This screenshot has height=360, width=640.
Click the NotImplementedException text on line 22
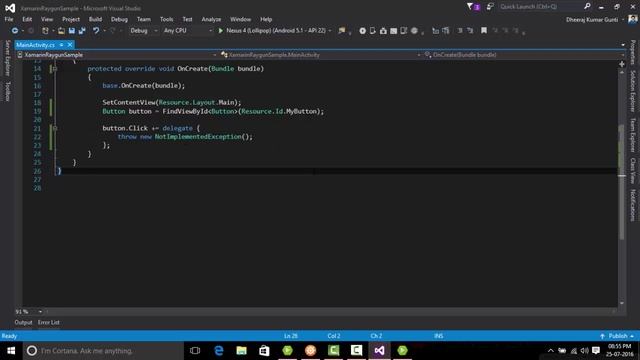[198, 137]
